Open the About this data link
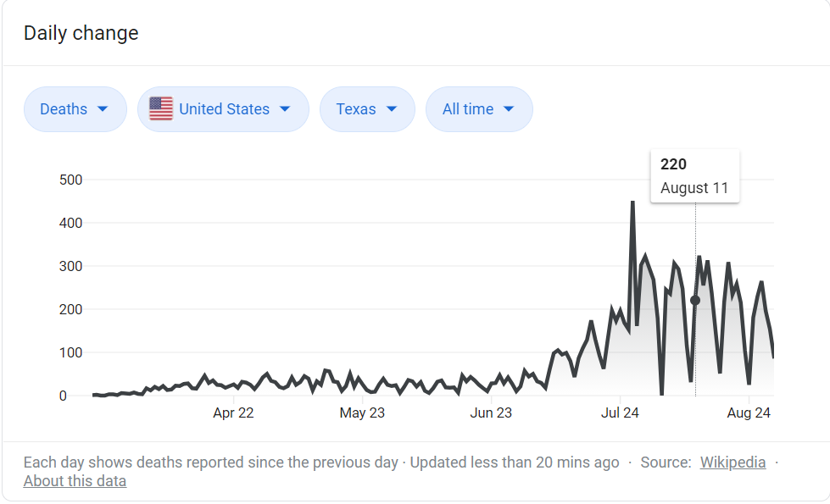Viewport: 830px width, 504px height. tap(75, 481)
